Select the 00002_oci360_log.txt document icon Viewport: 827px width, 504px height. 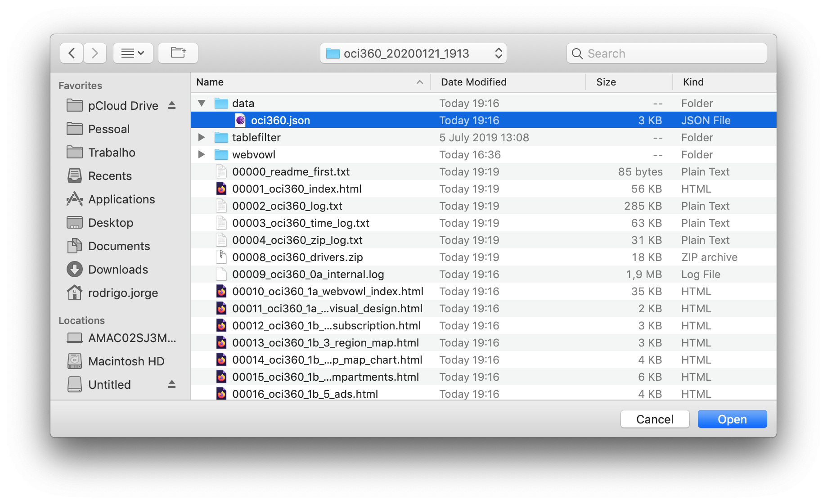tap(221, 206)
